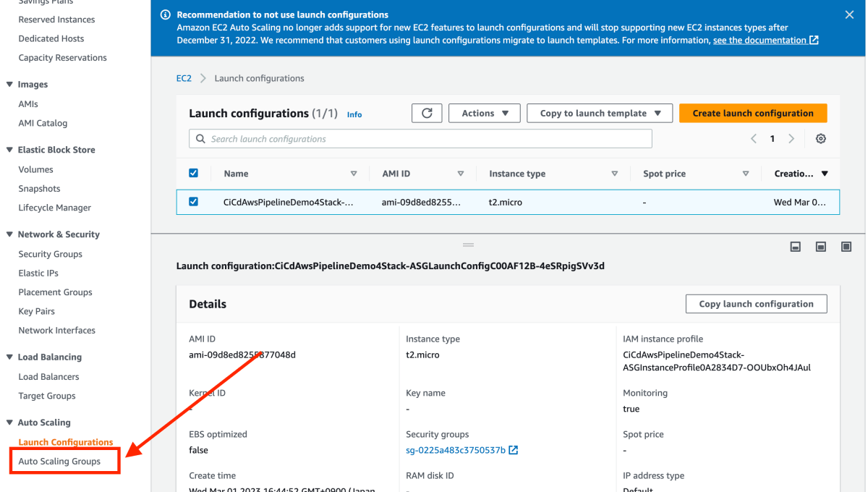Sort by the Name column

pos(354,174)
